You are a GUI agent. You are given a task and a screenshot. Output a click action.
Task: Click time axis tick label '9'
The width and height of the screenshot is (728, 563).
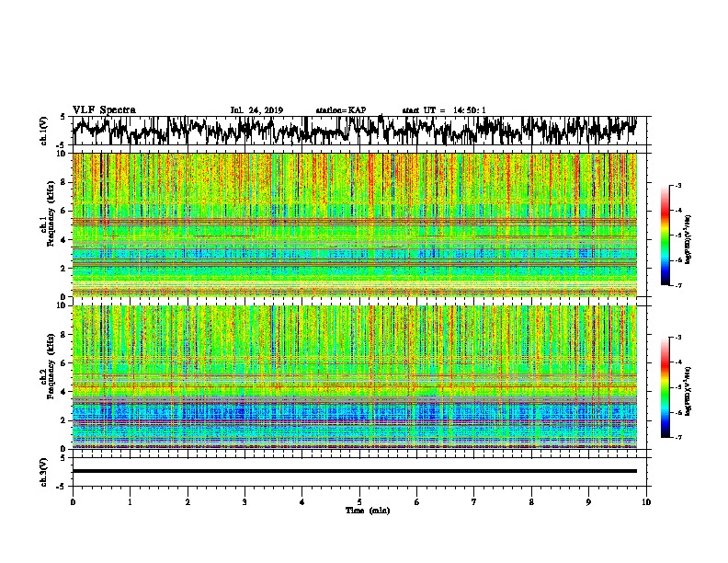[x=588, y=502]
